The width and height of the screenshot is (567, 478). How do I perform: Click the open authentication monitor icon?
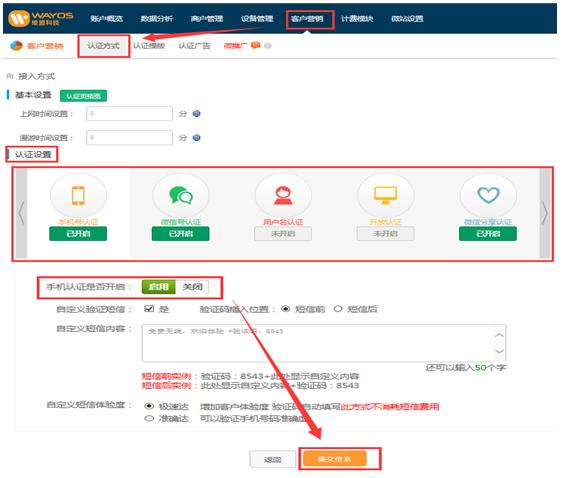click(x=385, y=195)
